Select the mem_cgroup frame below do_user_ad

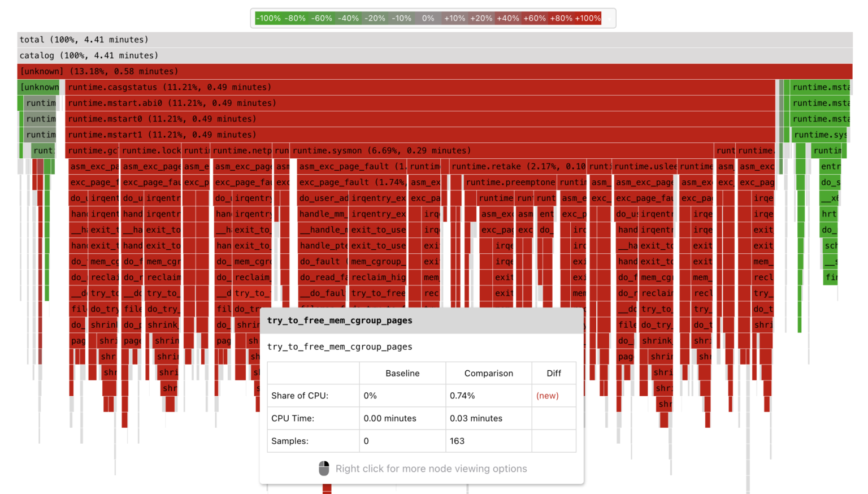377,261
